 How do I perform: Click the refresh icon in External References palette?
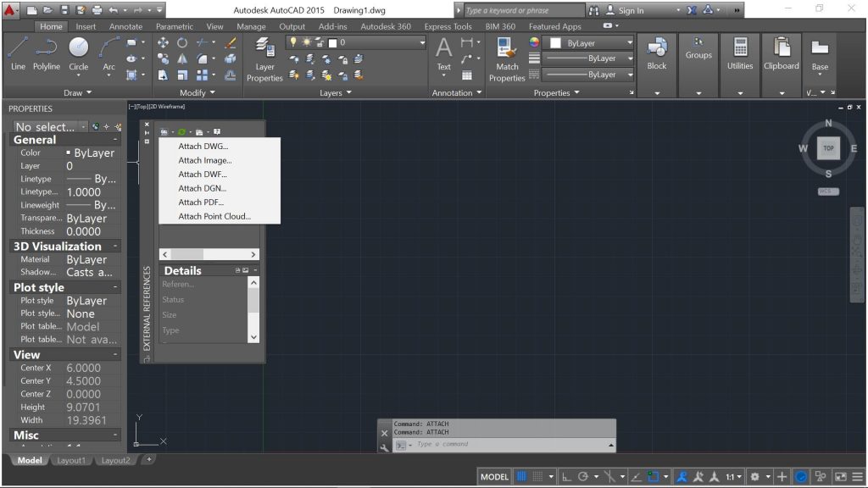181,131
